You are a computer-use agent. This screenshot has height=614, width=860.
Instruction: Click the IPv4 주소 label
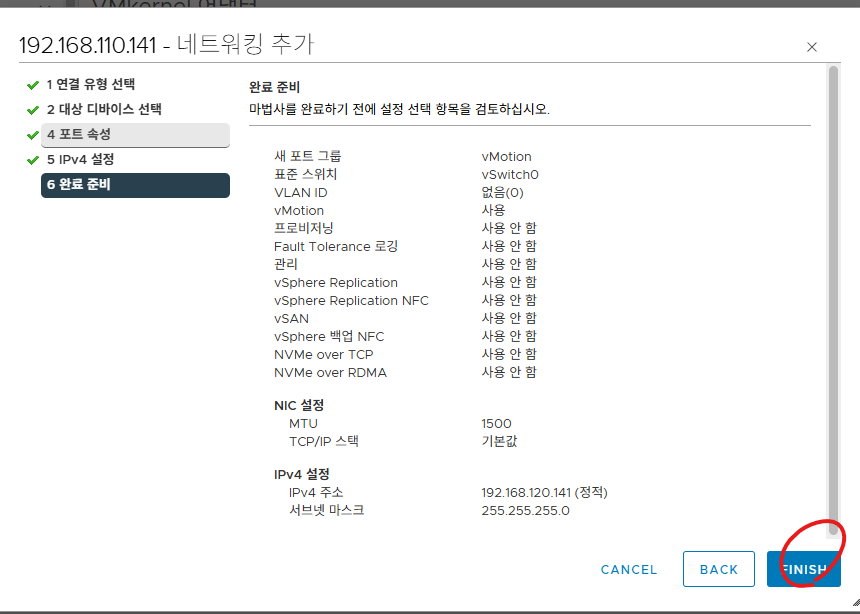(316, 492)
